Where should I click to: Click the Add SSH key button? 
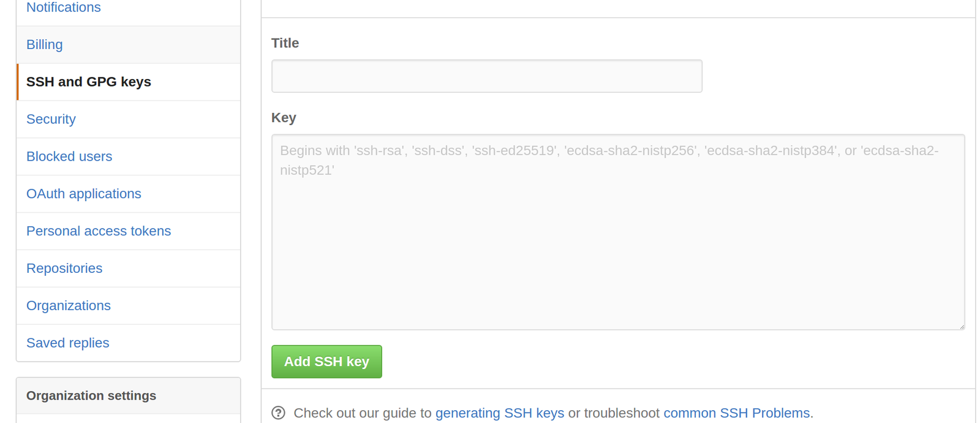(326, 362)
